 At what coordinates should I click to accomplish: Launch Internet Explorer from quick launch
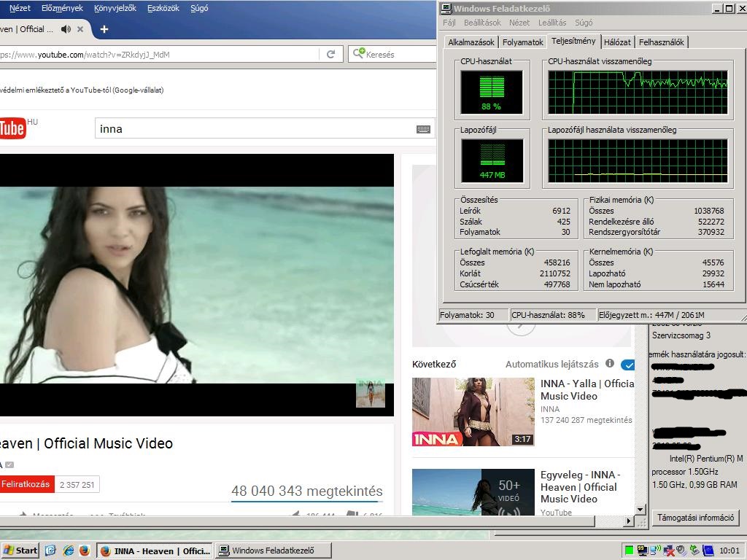(x=68, y=551)
